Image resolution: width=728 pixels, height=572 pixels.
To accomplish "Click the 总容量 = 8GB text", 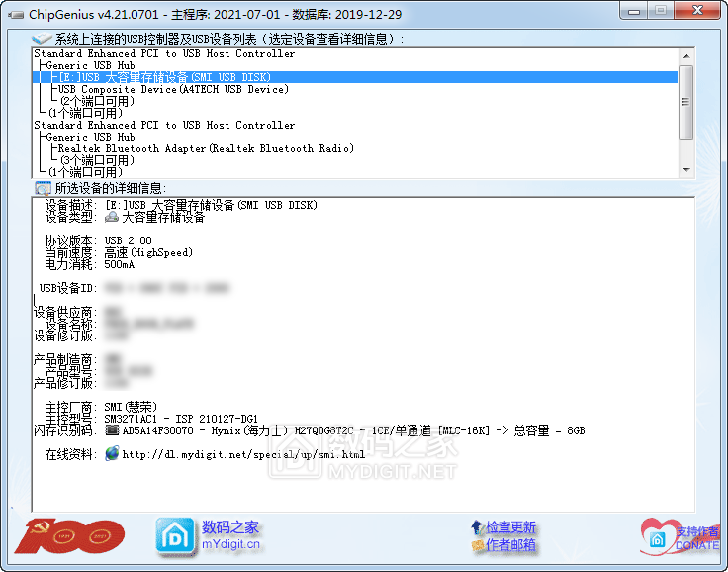I will click(x=549, y=430).
